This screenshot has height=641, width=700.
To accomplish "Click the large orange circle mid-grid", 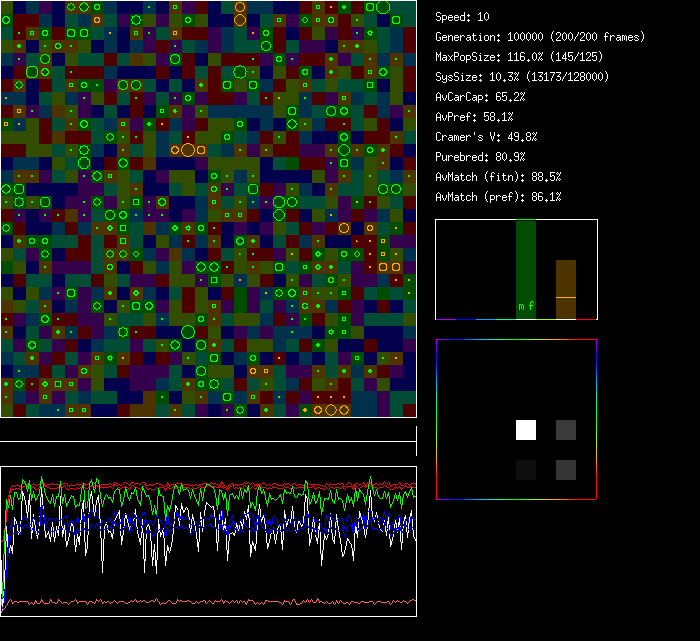I will coord(188,150).
